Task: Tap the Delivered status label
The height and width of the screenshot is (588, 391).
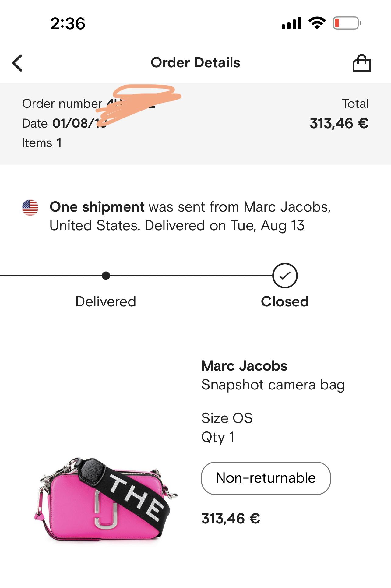Action: tap(106, 301)
